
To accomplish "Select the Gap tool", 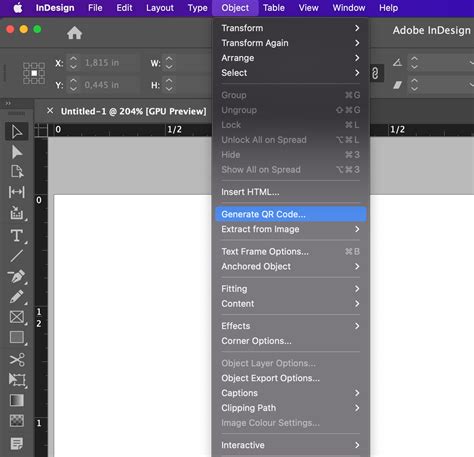I will pyautogui.click(x=17, y=192).
